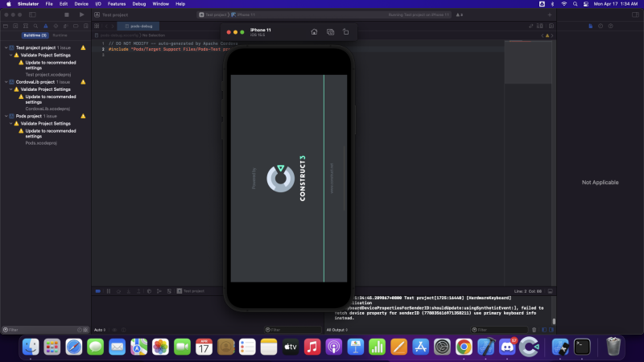Click the console filter field

pyautogui.click(x=499, y=330)
